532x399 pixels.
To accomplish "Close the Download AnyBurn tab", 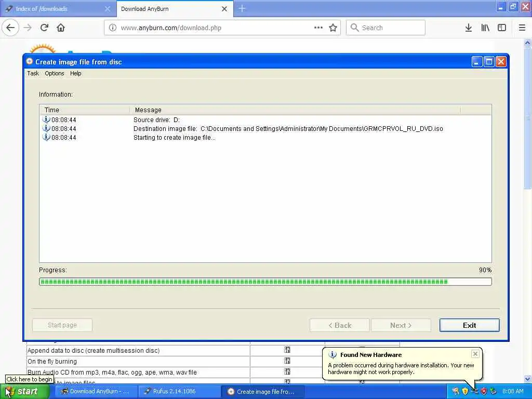I will [x=224, y=9].
